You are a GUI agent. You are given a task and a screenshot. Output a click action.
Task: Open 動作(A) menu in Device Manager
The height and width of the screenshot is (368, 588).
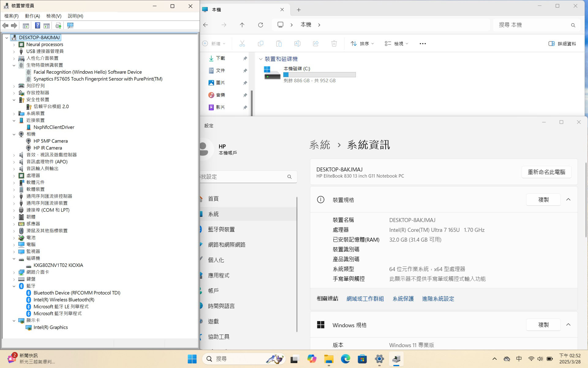click(32, 16)
